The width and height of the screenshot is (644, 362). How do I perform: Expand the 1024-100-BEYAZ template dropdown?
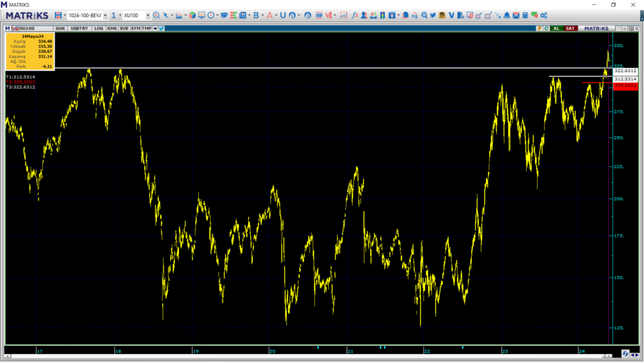point(105,15)
